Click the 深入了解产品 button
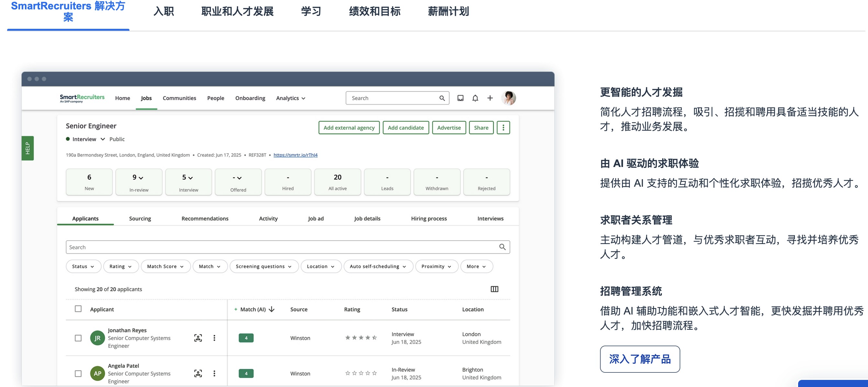Image resolution: width=868 pixels, height=387 pixels. coord(640,359)
